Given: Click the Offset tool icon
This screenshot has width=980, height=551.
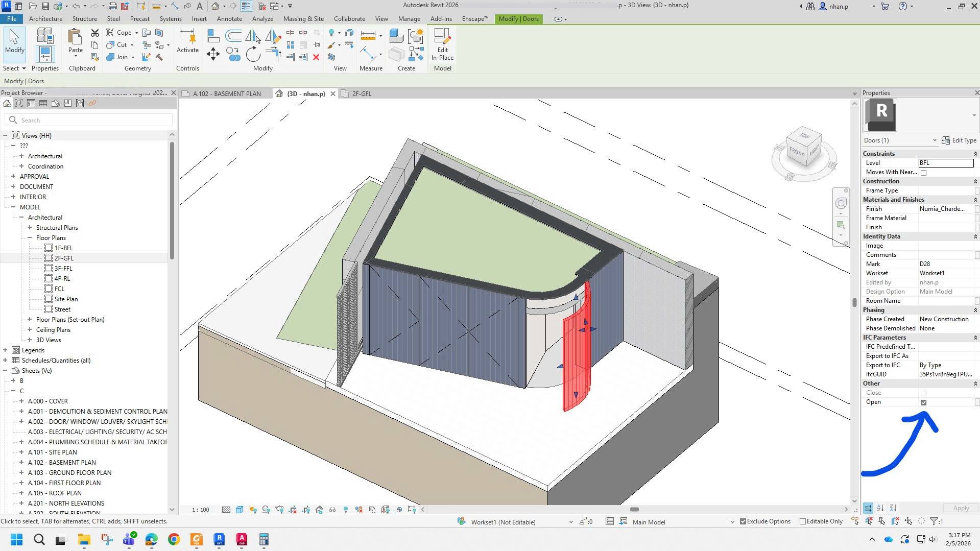Looking at the screenshot, I should [233, 35].
